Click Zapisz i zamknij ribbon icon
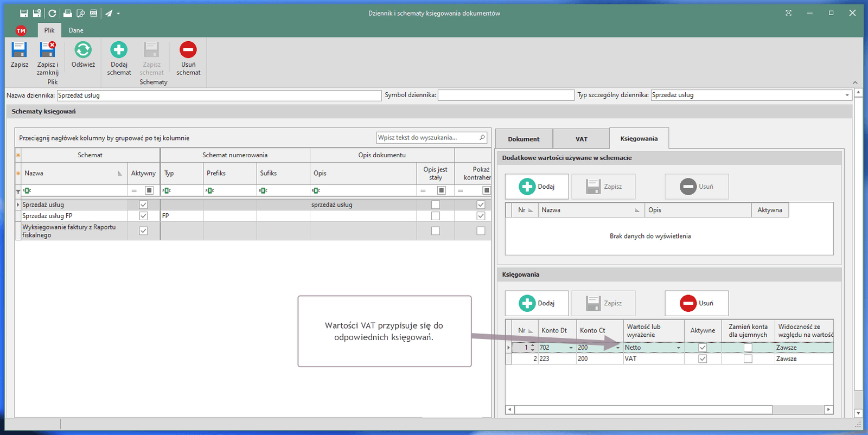868x435 pixels. tap(48, 50)
